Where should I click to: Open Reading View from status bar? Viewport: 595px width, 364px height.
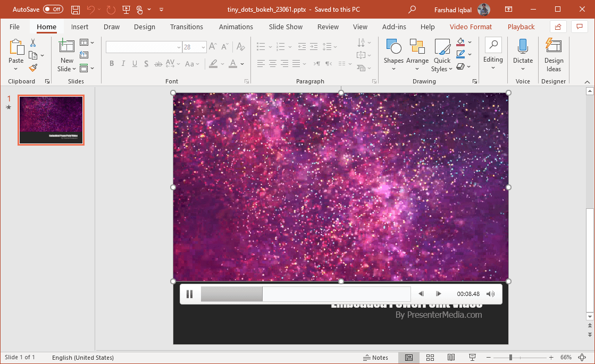pos(451,358)
